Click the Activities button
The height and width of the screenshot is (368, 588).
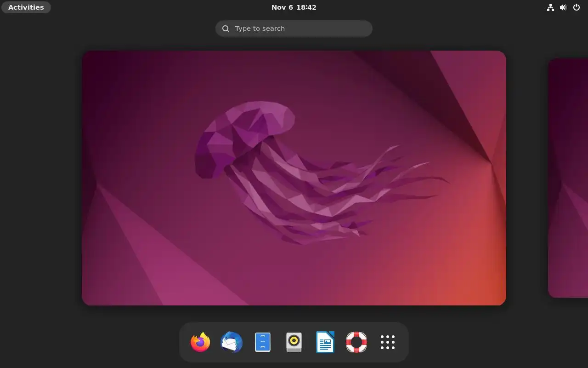[26, 7]
